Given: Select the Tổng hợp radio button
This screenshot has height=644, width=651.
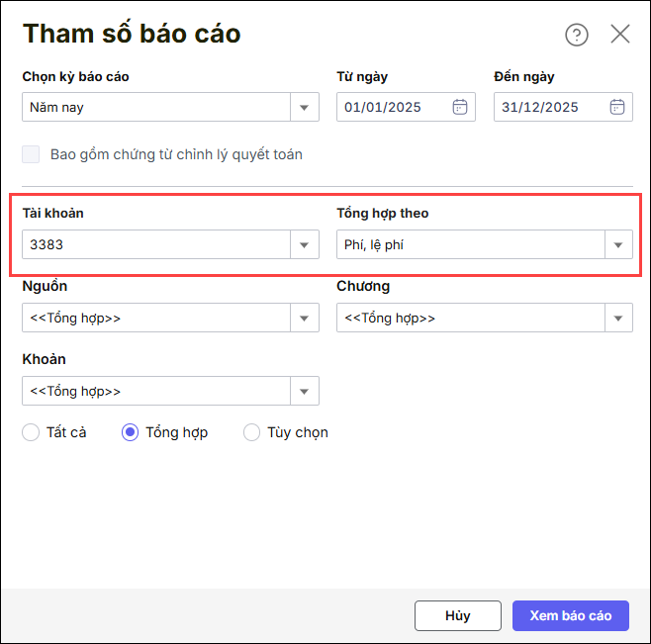Looking at the screenshot, I should coord(130,432).
